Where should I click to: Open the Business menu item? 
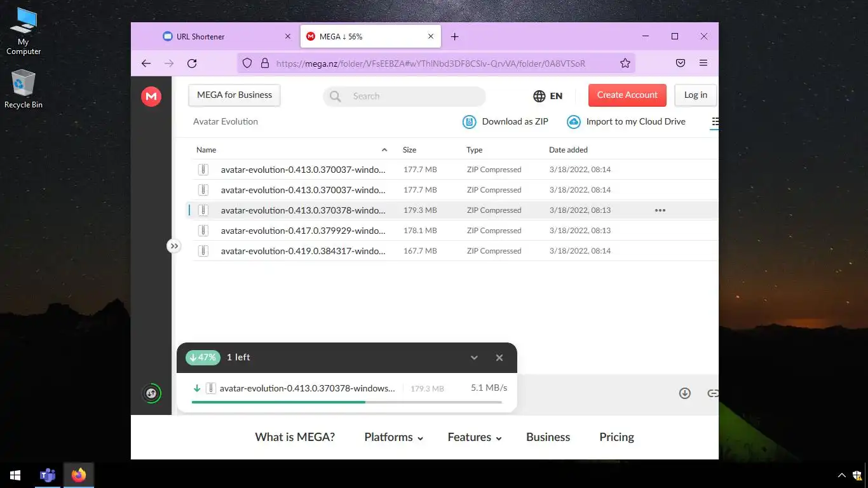point(548,437)
